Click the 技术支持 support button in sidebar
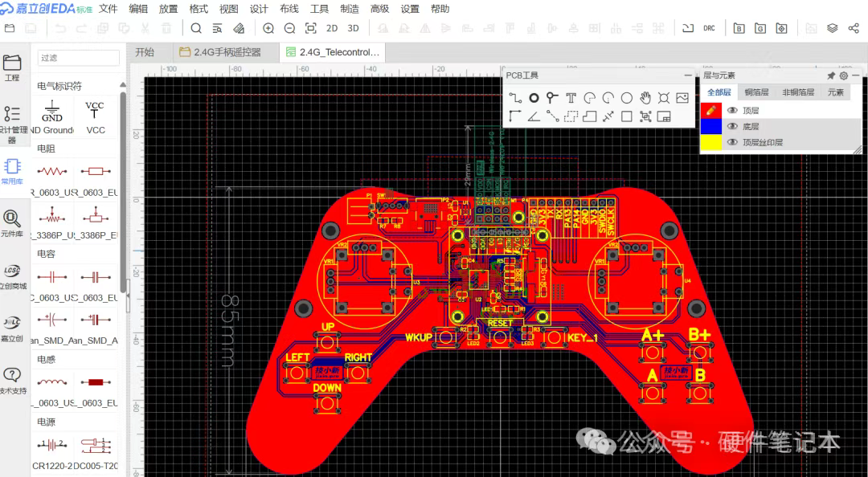 tap(12, 381)
